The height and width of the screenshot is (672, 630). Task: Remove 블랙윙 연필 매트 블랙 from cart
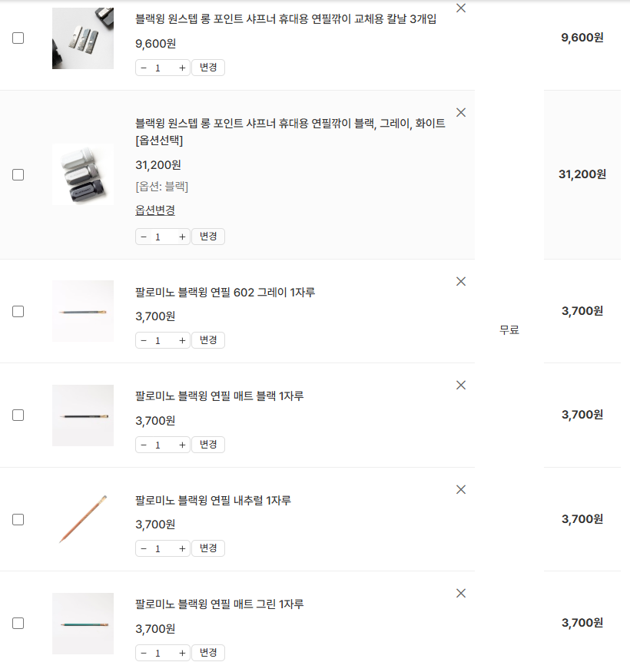[461, 385]
